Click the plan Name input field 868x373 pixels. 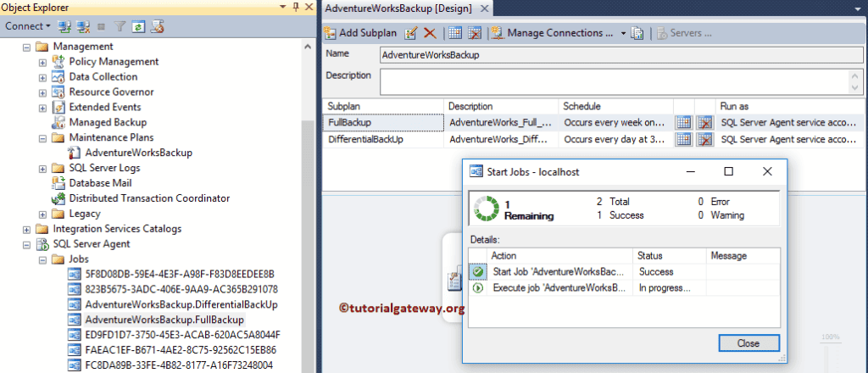[621, 55]
